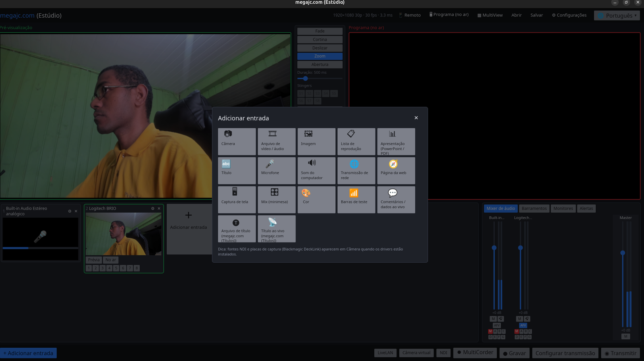Image resolution: width=644 pixels, height=361 pixels.
Task: Remove the Logitech BRIO input with X
Action: 159,208
